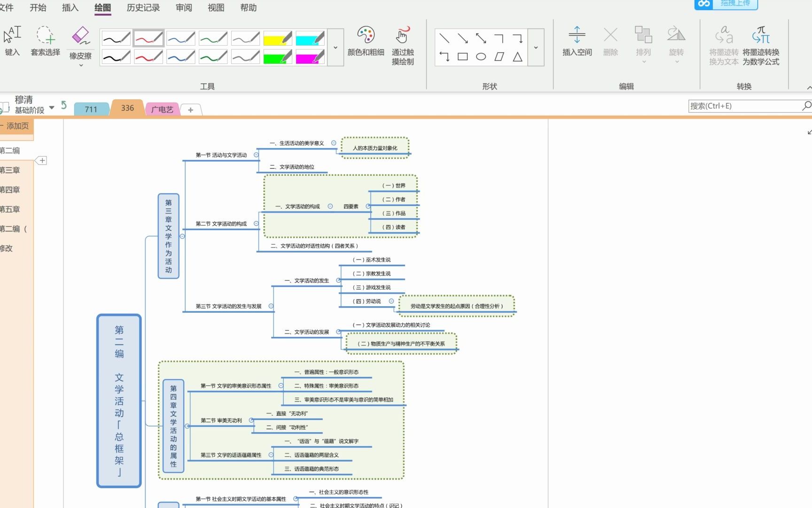812x508 pixels.
Task: Select the 第三章文学作为活动 node
Action: (168, 236)
